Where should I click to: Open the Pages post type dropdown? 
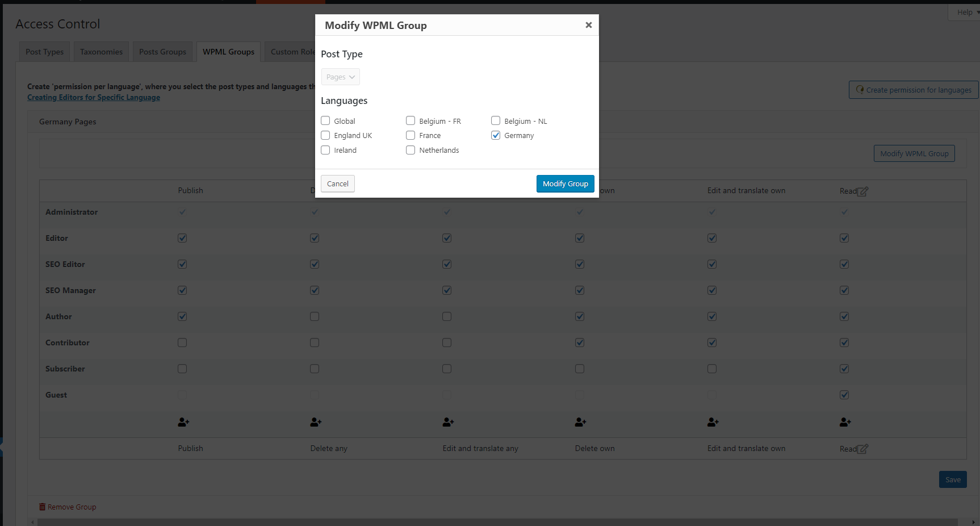[340, 77]
